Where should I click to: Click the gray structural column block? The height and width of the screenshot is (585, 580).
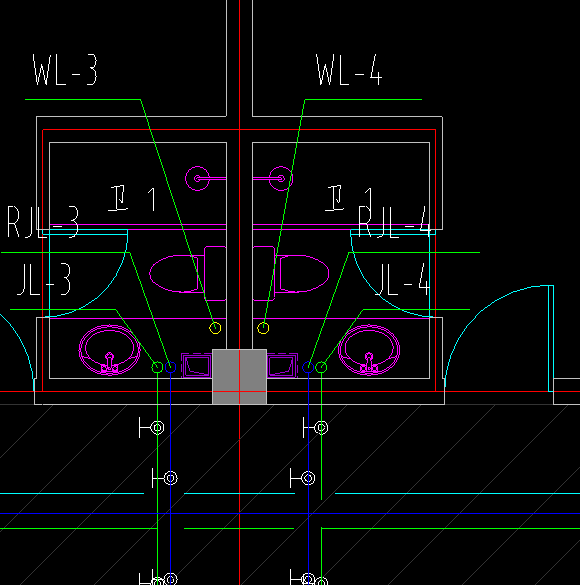(239, 376)
